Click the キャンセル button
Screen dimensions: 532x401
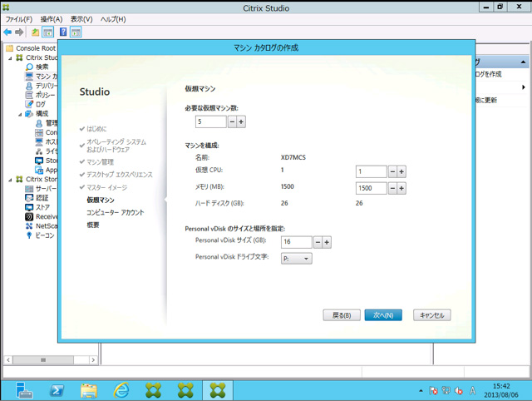click(x=432, y=315)
